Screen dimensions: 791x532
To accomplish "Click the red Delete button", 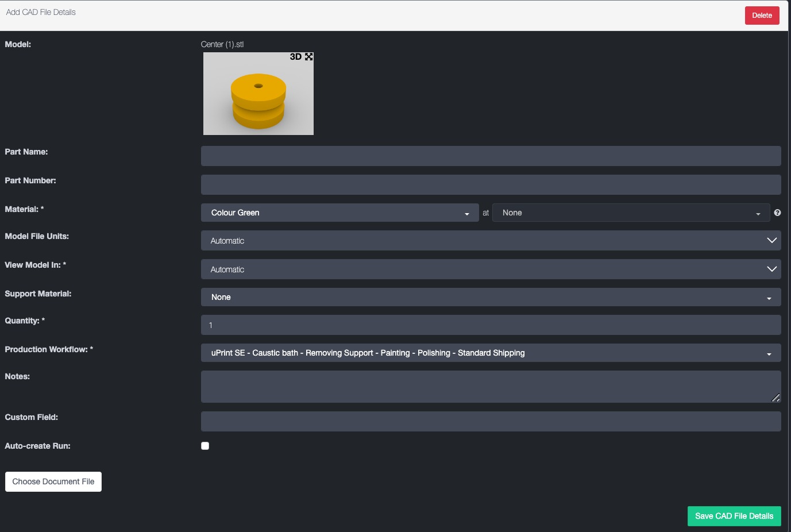I will click(x=762, y=16).
